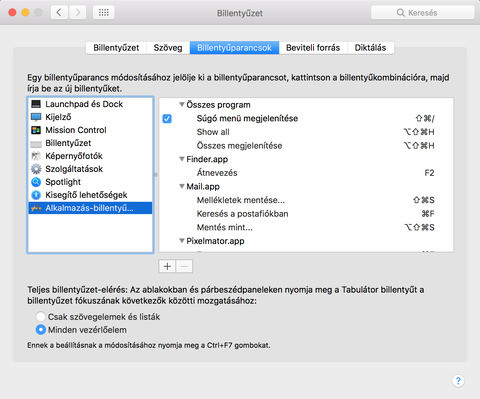
Task: Collapse the Pixelmator.app group
Action: pos(182,241)
